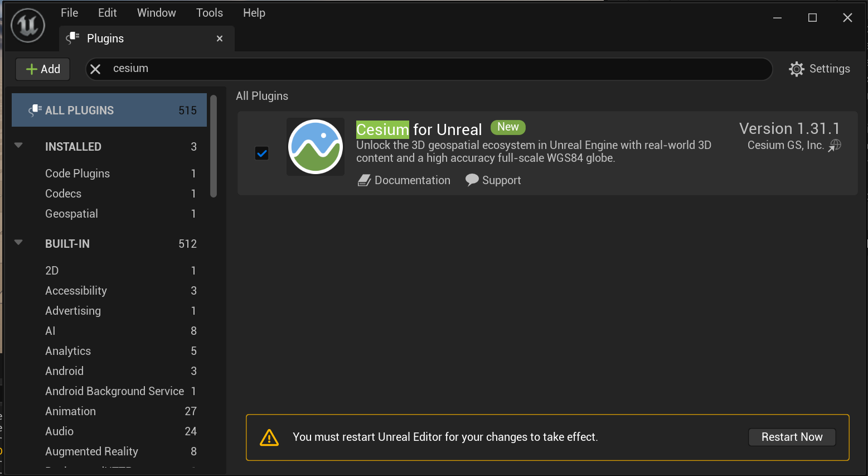Click the warning triangle icon in restart notice
Screen dimensions: 868x476
pos(269,437)
